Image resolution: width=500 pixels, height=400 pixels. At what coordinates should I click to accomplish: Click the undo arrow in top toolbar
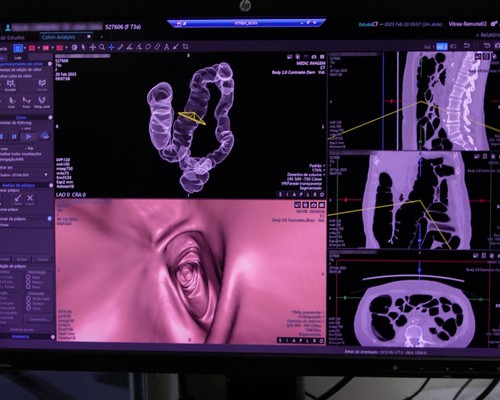pyautogui.click(x=467, y=46)
